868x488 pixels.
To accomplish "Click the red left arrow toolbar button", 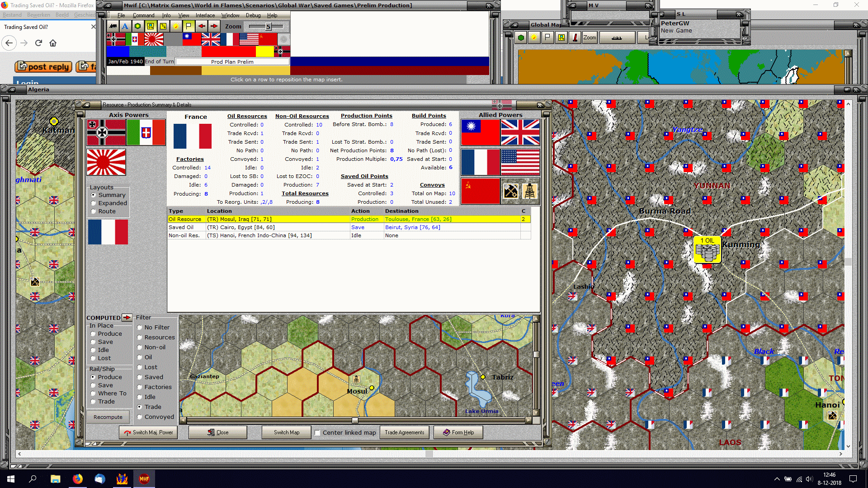I will pyautogui.click(x=201, y=26).
